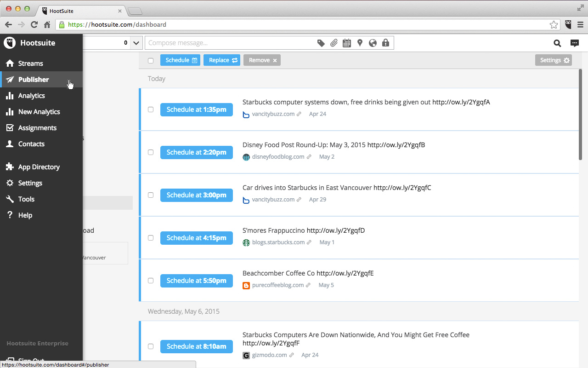Click link icon next to gizmodo.com

tap(291, 355)
